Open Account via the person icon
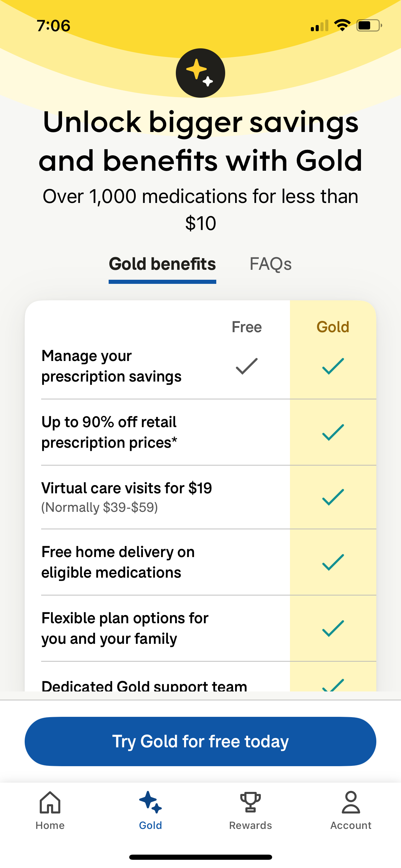401x868 pixels. pyautogui.click(x=351, y=802)
